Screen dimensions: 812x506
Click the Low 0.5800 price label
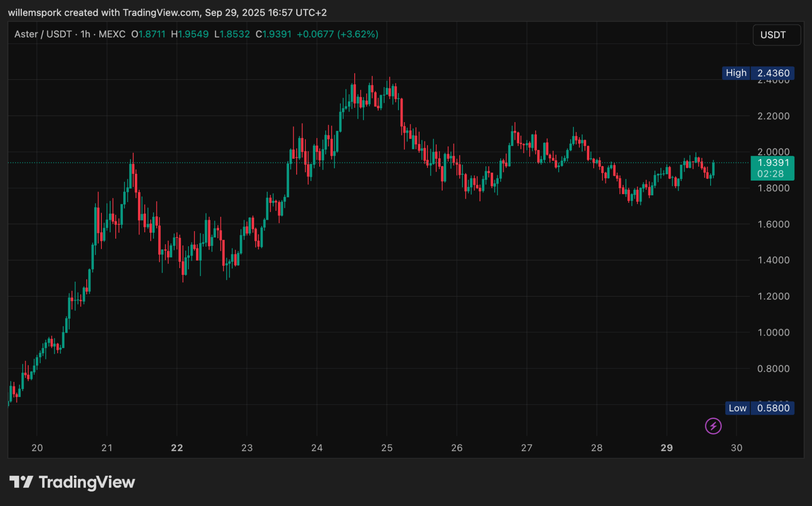pos(759,408)
